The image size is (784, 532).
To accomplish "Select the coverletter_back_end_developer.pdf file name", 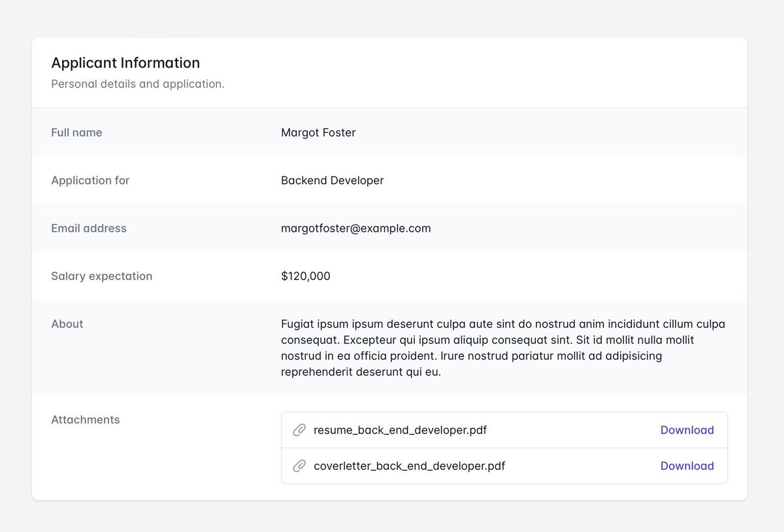I will click(409, 466).
